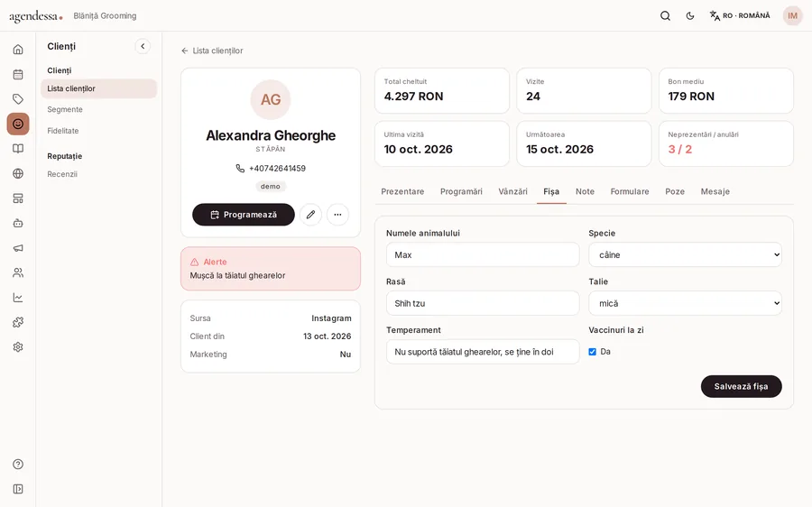Screen dimensions: 812x507
Task: Click the Marketing Nu value
Action: coord(346,355)
